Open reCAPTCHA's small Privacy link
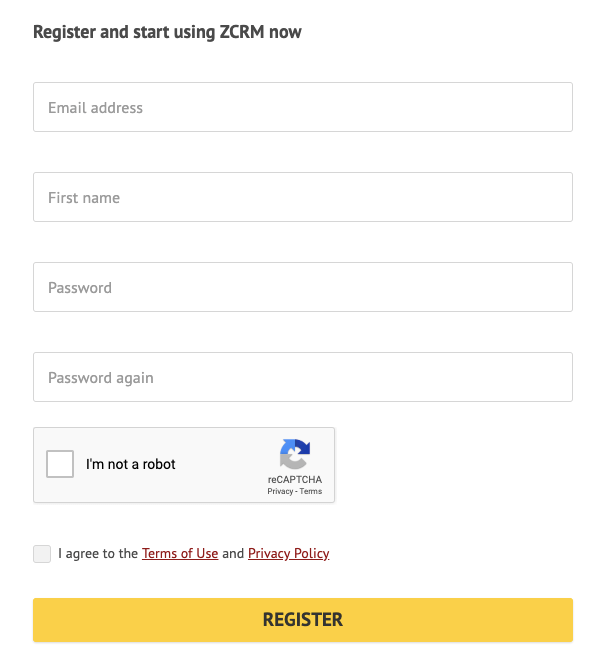 280,491
